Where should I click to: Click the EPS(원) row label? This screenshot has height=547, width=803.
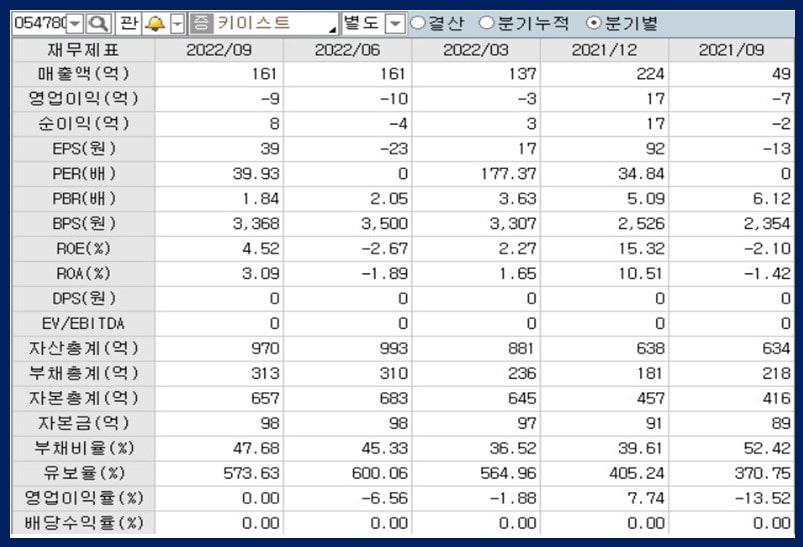tap(83, 149)
